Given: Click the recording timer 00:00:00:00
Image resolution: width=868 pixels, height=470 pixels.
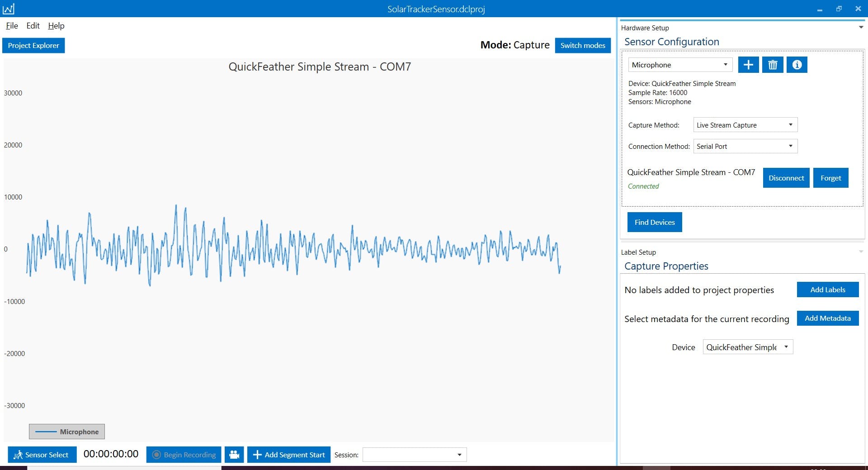Looking at the screenshot, I should click(111, 454).
